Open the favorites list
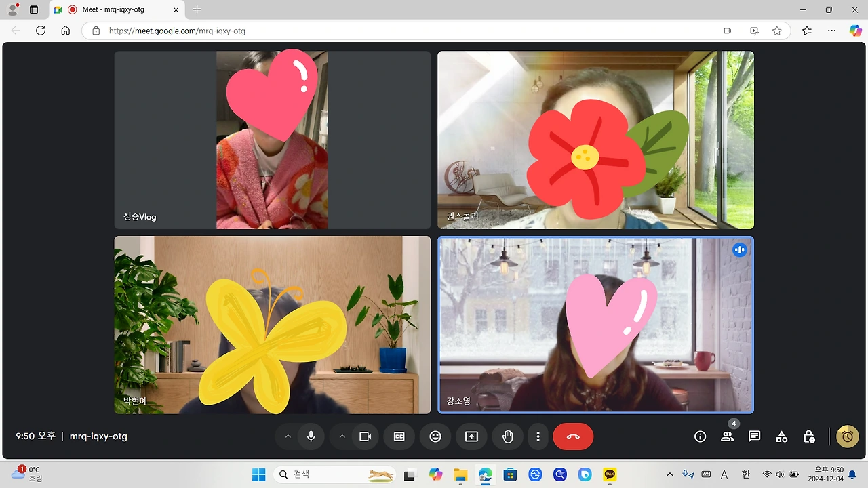 (807, 30)
